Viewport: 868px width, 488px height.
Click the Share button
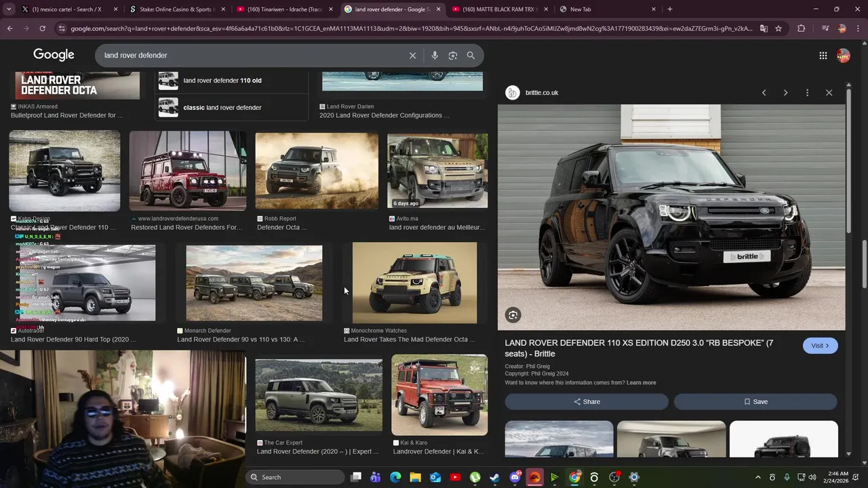(x=587, y=402)
